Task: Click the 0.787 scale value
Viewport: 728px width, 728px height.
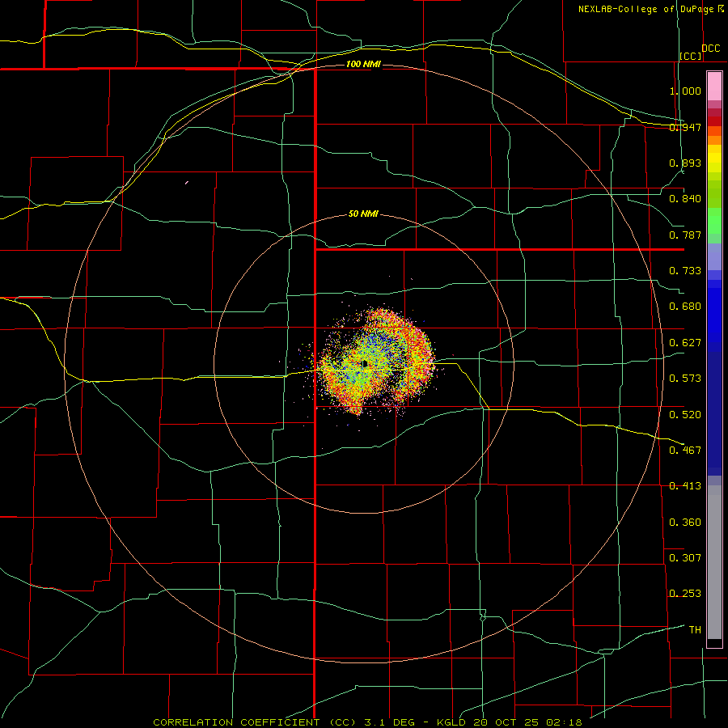Action: pos(685,235)
